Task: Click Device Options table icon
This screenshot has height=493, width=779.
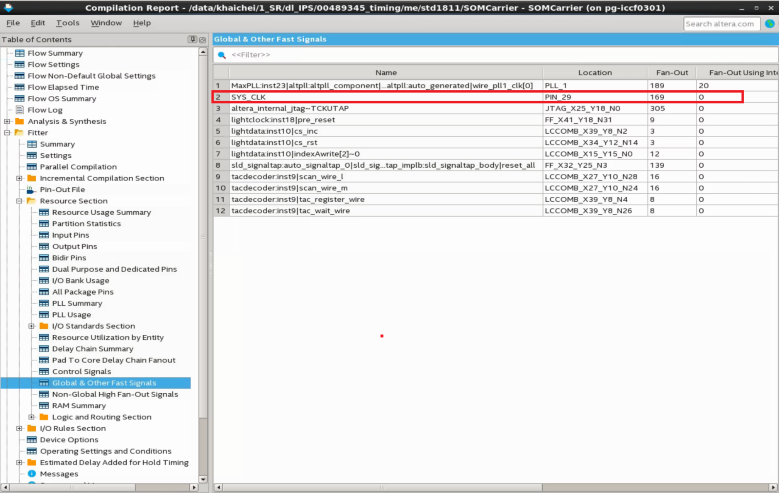Action: point(32,440)
